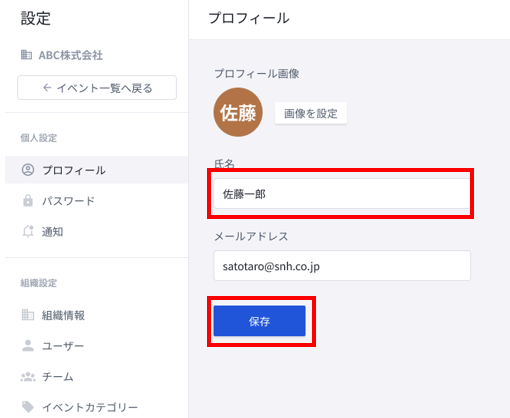Click the ABC株式会社 building icon

pos(26,55)
